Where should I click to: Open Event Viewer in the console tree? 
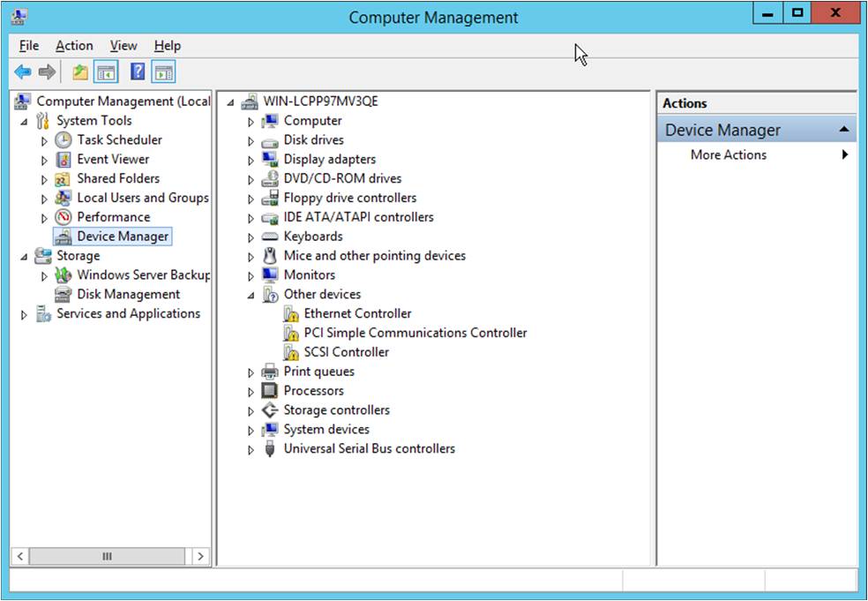pyautogui.click(x=113, y=159)
